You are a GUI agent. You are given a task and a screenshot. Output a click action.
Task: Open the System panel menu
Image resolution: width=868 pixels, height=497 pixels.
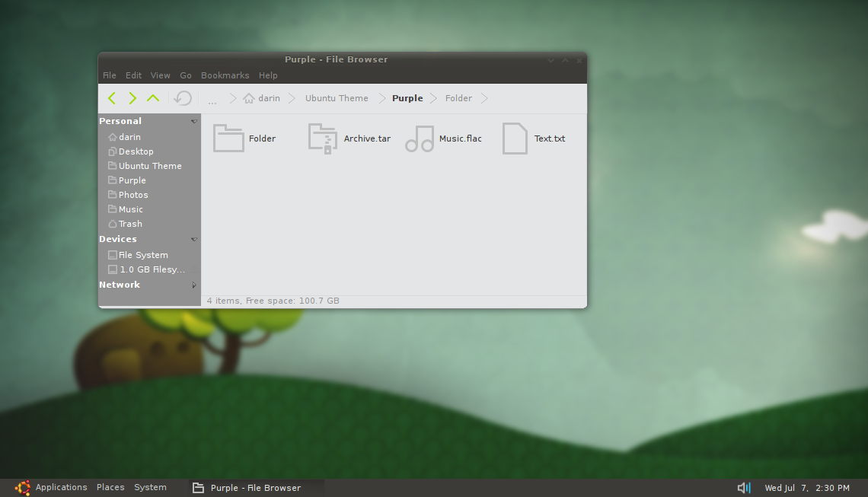click(x=150, y=487)
